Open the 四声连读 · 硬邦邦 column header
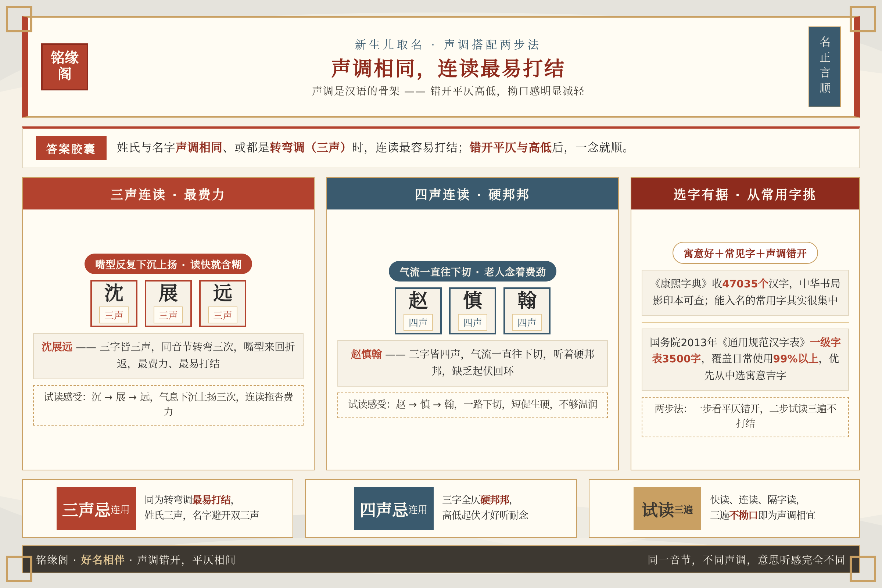This screenshot has height=588, width=882. (x=473, y=194)
